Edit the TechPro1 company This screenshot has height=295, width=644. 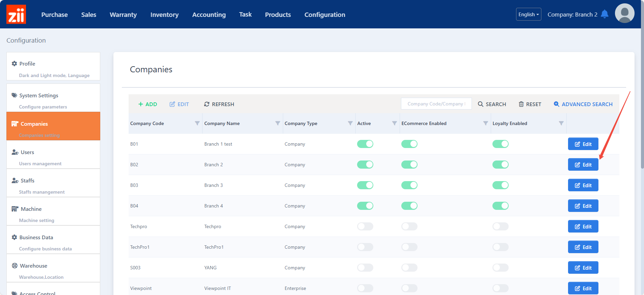pos(583,247)
